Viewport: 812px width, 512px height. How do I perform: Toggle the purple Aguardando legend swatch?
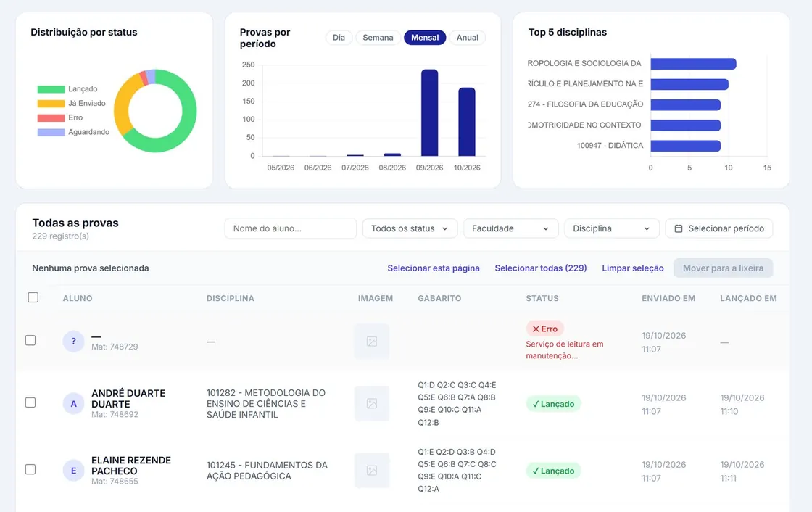coord(51,132)
